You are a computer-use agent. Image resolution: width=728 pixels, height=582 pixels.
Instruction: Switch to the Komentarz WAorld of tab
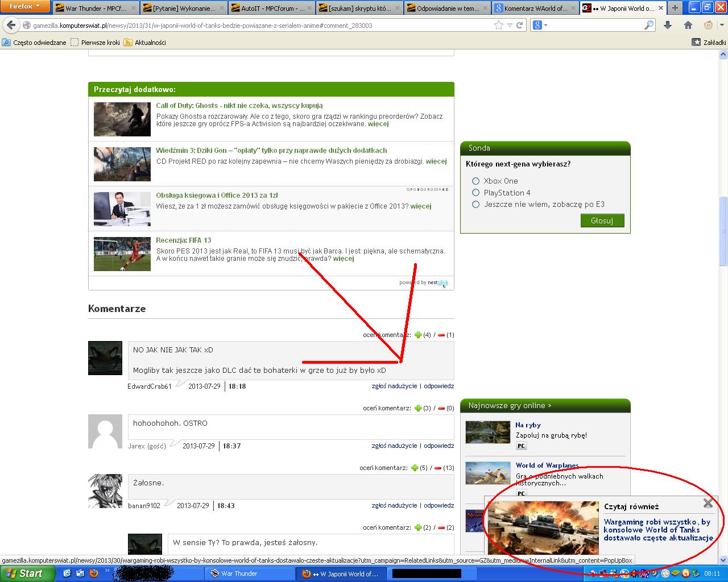tap(535, 9)
